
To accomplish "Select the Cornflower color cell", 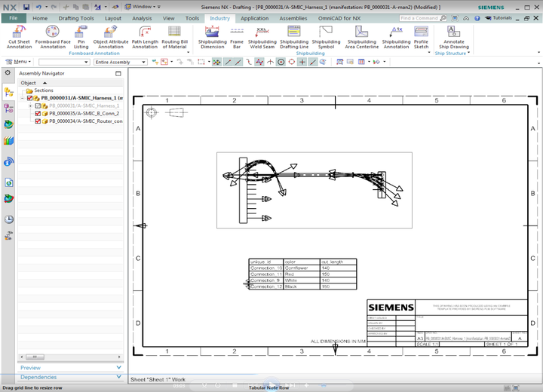I will (x=301, y=268).
